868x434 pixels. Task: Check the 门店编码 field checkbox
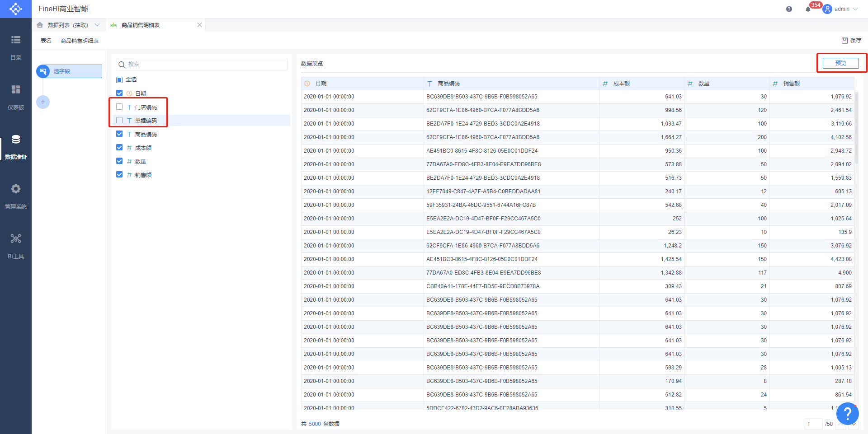click(119, 107)
